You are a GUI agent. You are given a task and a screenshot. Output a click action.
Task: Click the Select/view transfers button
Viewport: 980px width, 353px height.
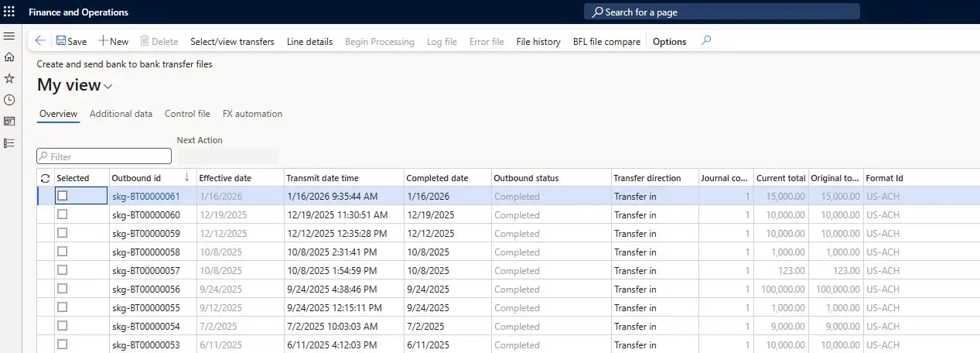pos(232,42)
